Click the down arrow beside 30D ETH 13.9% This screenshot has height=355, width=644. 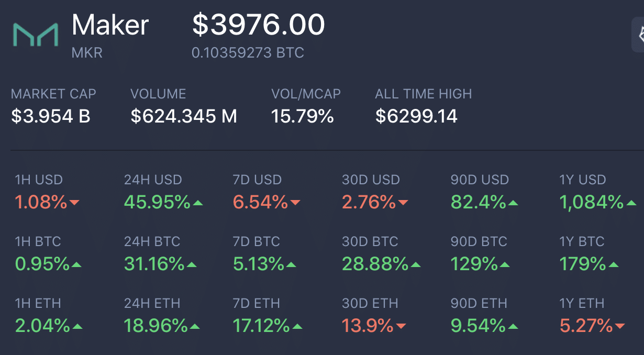[x=401, y=327]
